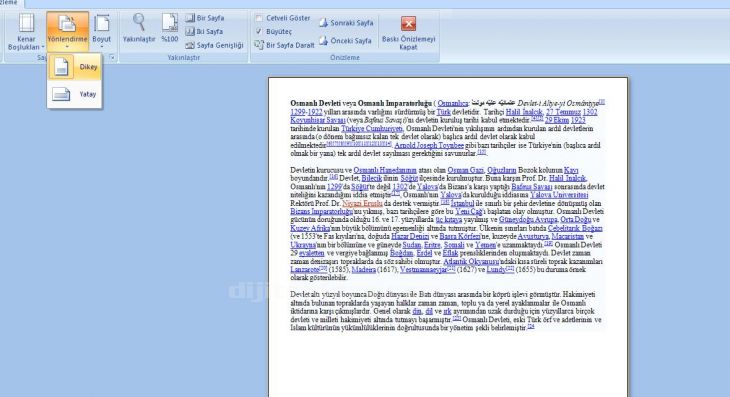Close preview with Baskı Önizlemeyi Kapat
The image size is (730, 397).
tap(408, 33)
